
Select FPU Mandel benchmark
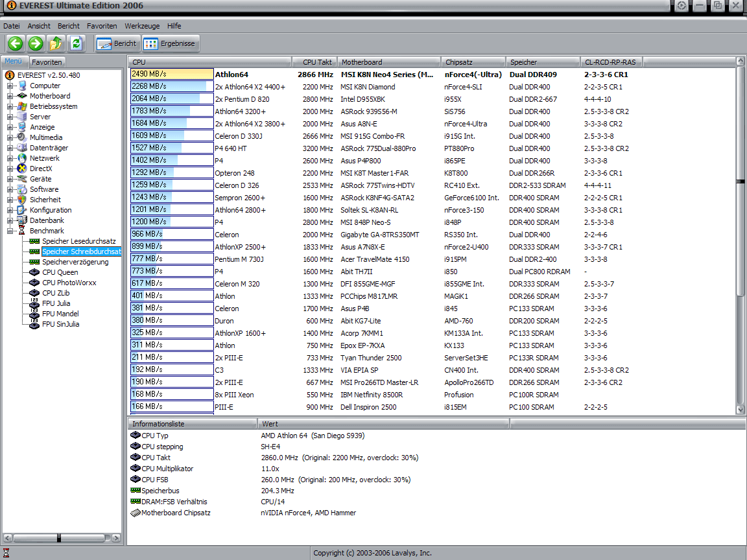coord(60,314)
